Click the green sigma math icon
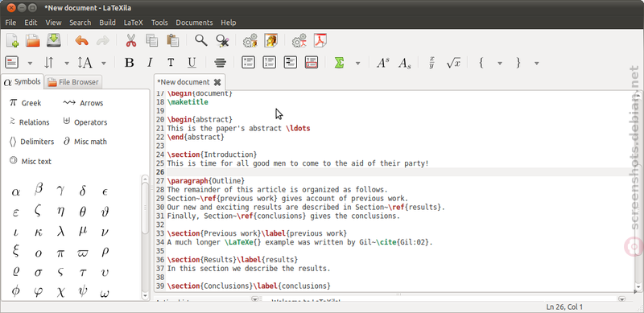The width and height of the screenshot is (644, 313). click(x=339, y=63)
